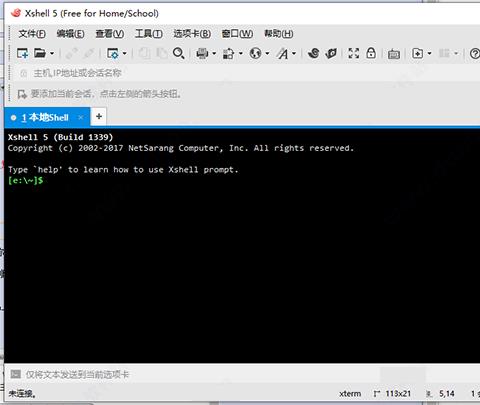The image size is (480, 405).
Task: Open the 工具(T) menu
Action: (x=149, y=34)
